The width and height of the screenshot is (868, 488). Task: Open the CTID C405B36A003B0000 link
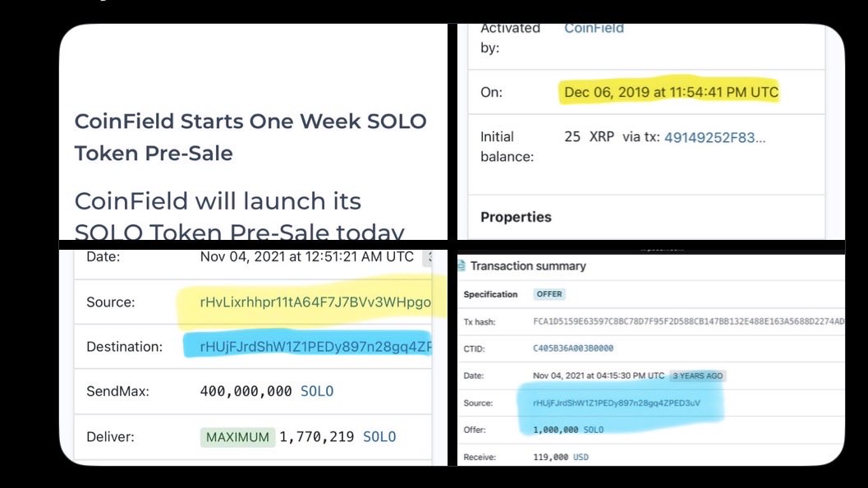tap(573, 348)
